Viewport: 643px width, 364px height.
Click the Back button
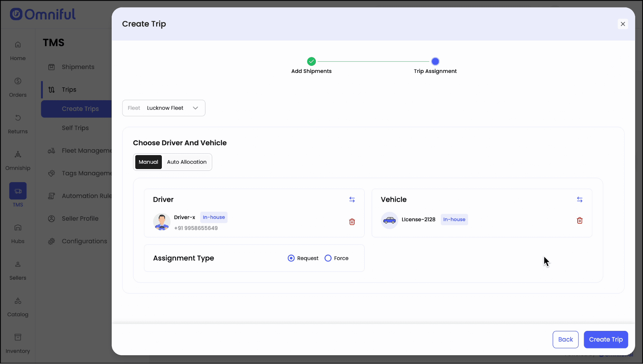coord(565,340)
